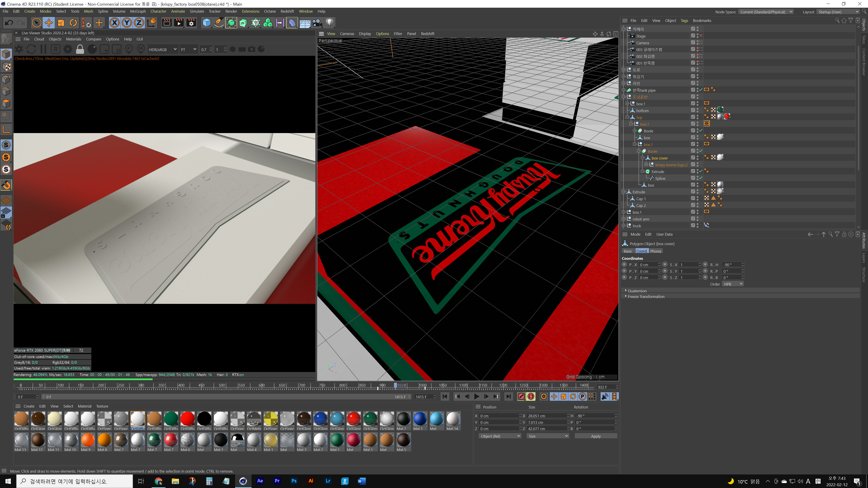The image size is (868, 488).
Task: Open Edit Render Settings clapperboard-gear icon
Action: coord(191,23)
